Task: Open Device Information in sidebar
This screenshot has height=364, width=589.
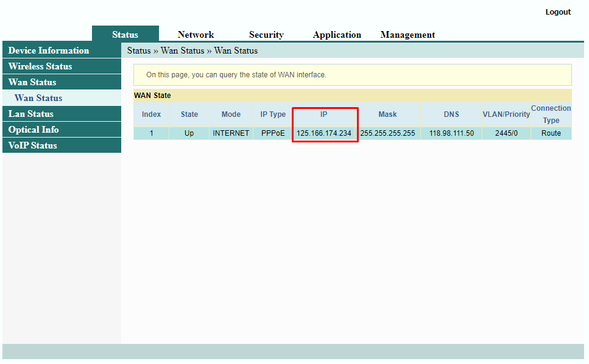Action: tap(49, 51)
